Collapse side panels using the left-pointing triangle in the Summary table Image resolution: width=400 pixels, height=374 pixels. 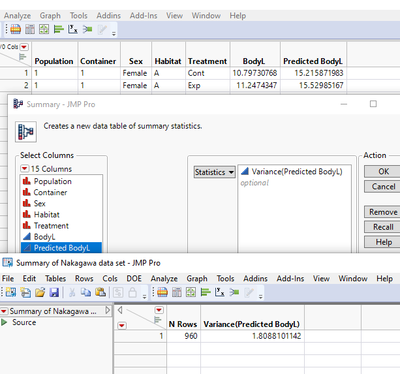pos(120,310)
